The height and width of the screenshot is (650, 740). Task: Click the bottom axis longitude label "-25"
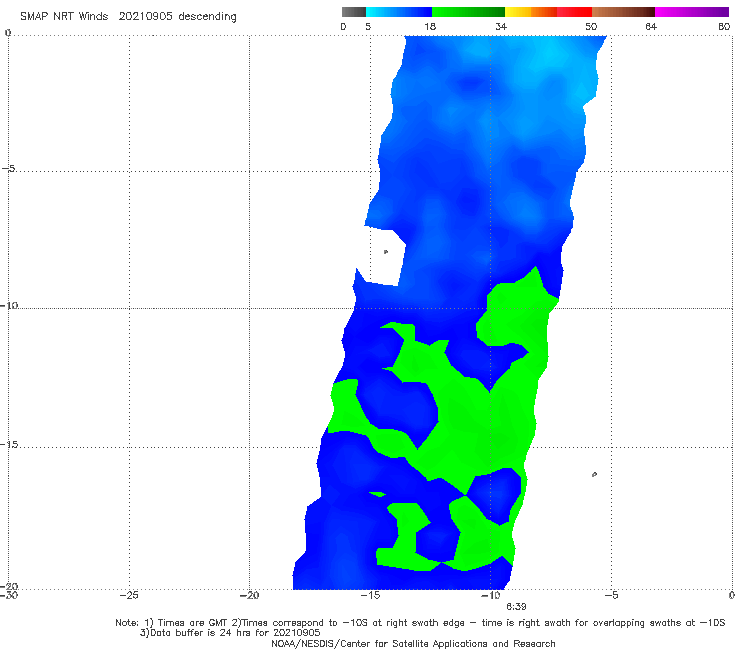(129, 595)
